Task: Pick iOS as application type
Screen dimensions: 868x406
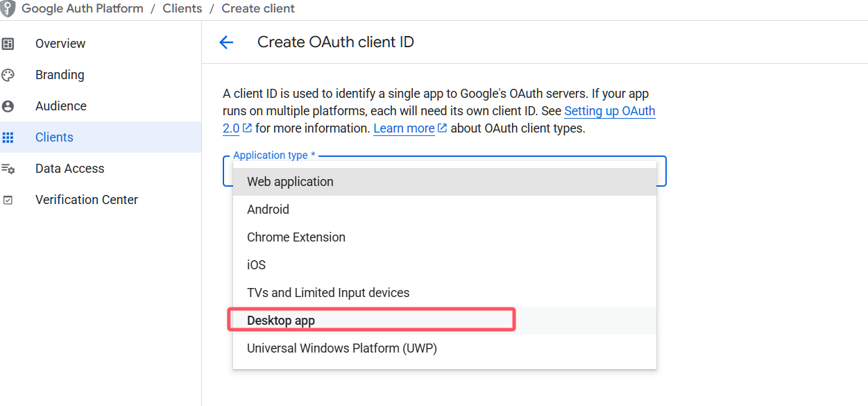Action: click(445, 265)
